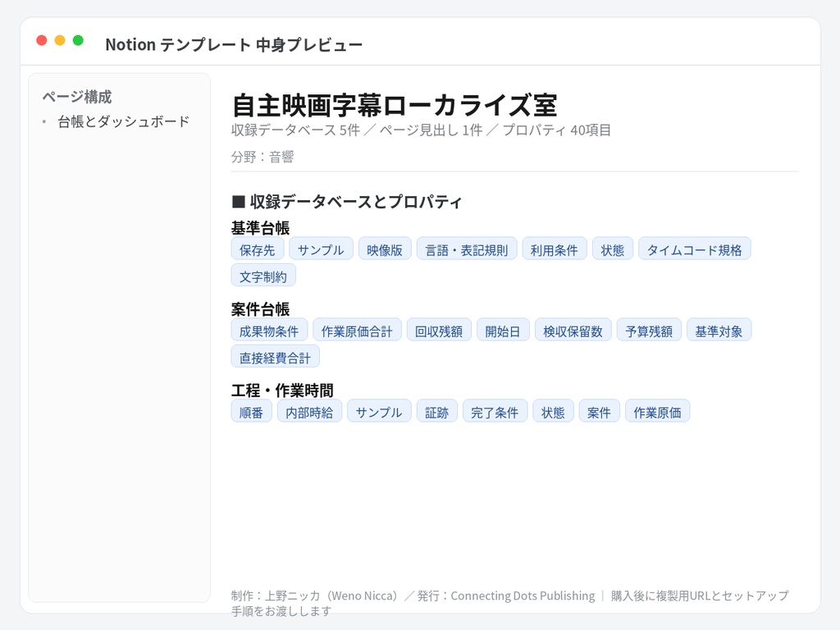Select the タイムコード規格 property tag

(695, 249)
